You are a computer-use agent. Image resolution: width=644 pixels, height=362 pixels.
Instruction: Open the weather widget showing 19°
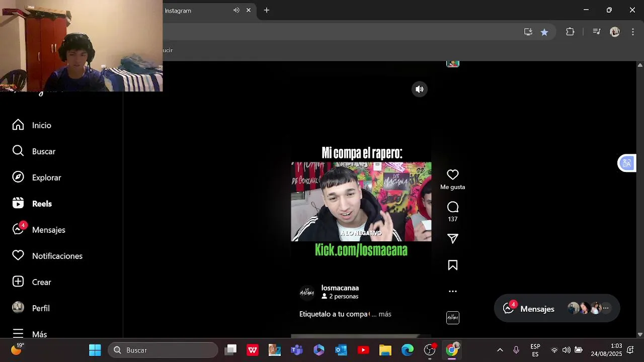point(17,349)
